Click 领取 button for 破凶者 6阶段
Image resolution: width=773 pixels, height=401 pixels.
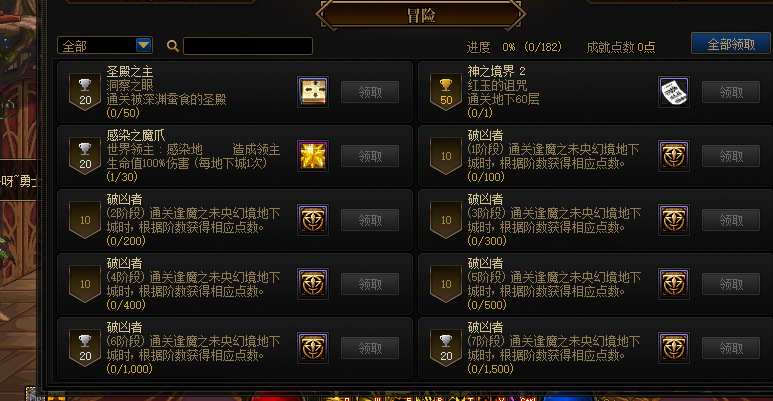point(370,349)
